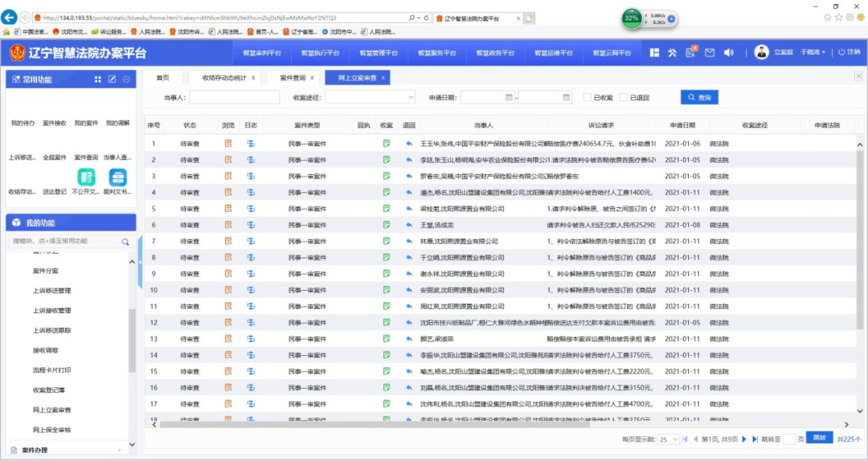Click green accept-case icon in row 5
868x461 pixels.
coord(387,208)
